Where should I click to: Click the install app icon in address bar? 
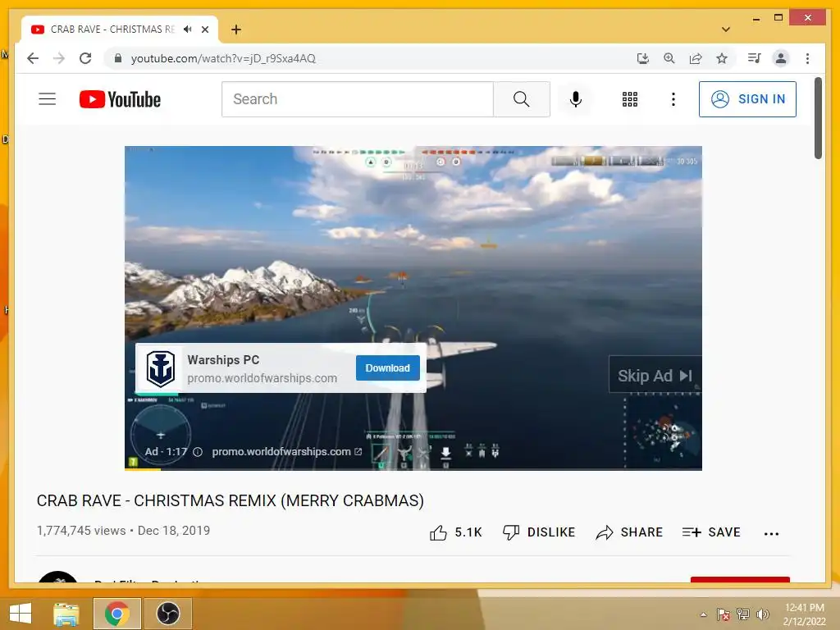643,58
